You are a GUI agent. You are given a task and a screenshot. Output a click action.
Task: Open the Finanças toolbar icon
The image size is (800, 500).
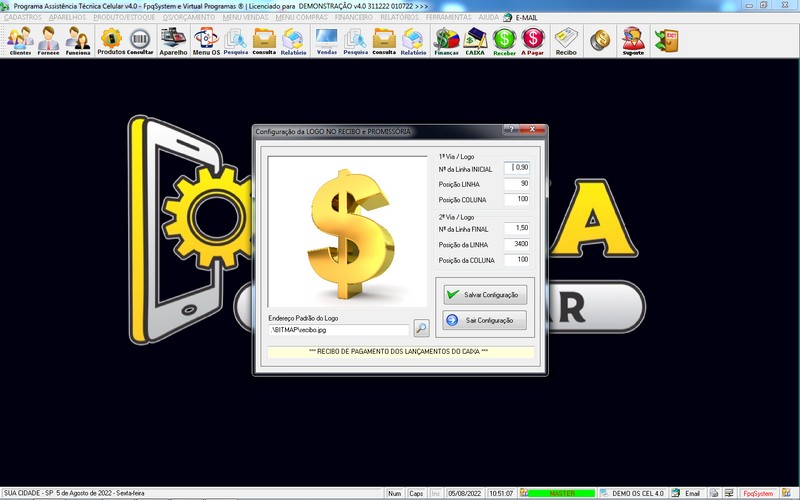pos(446,41)
